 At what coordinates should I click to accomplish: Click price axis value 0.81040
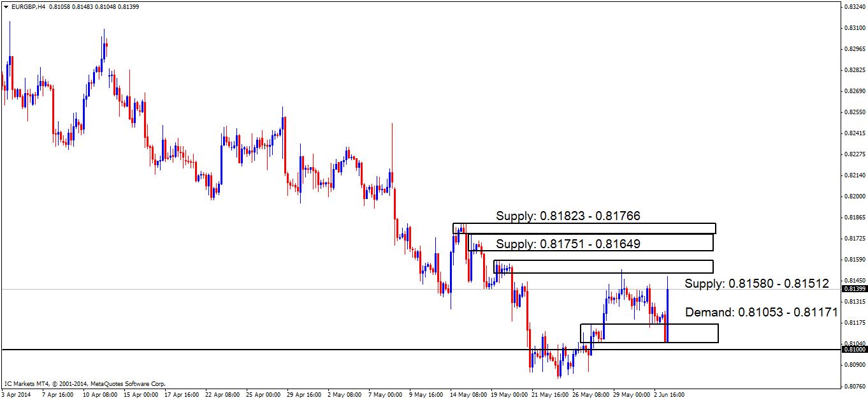854,343
